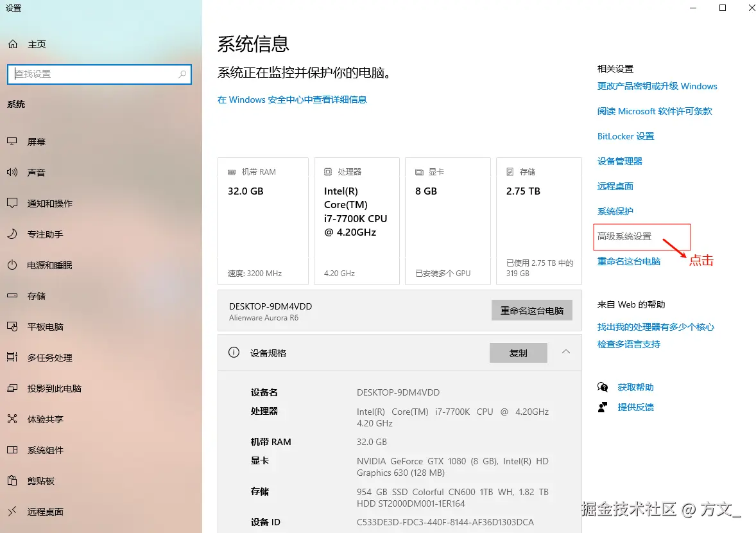
Task: Click the processor icon in 处理器 card
Action: [328, 171]
